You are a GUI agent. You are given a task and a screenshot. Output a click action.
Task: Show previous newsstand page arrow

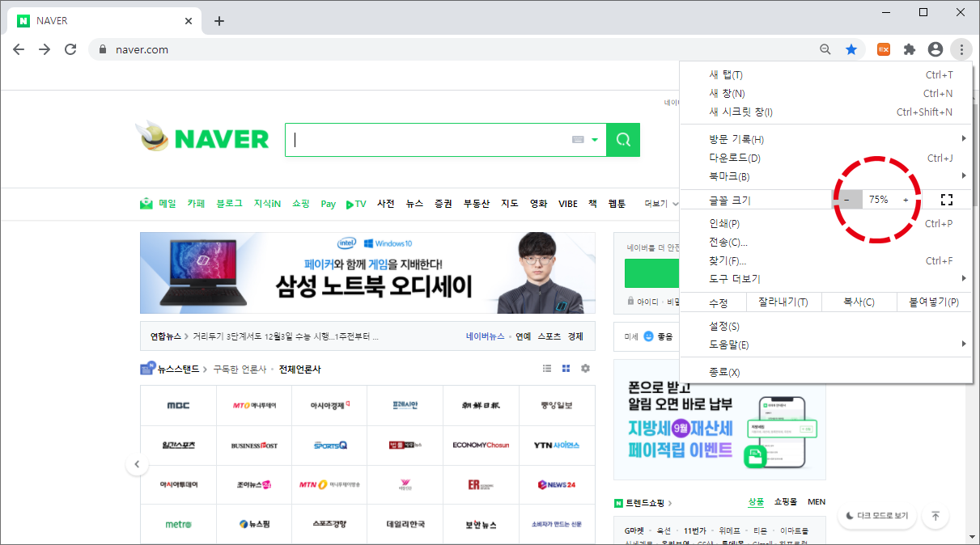137,464
